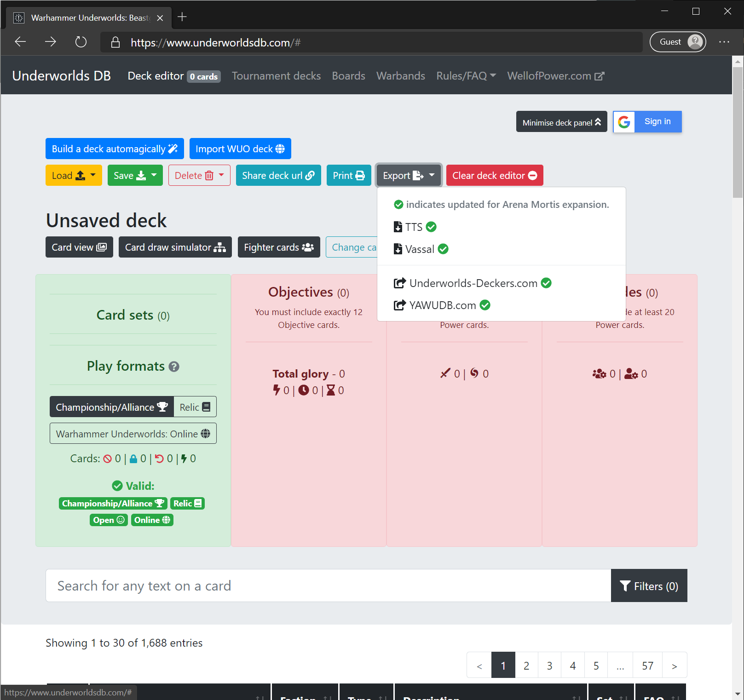Image resolution: width=744 pixels, height=700 pixels.
Task: Click the Online valid badge
Action: [x=152, y=520]
